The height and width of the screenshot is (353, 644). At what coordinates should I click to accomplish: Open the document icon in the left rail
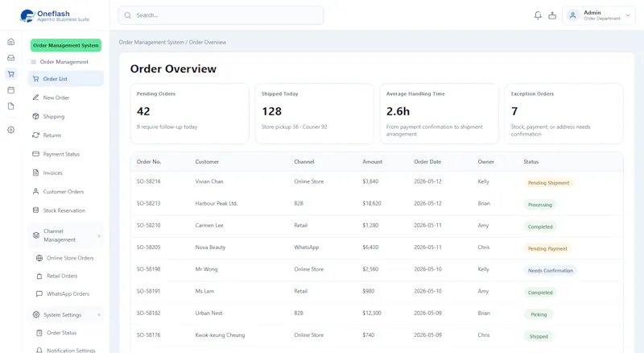[x=11, y=106]
